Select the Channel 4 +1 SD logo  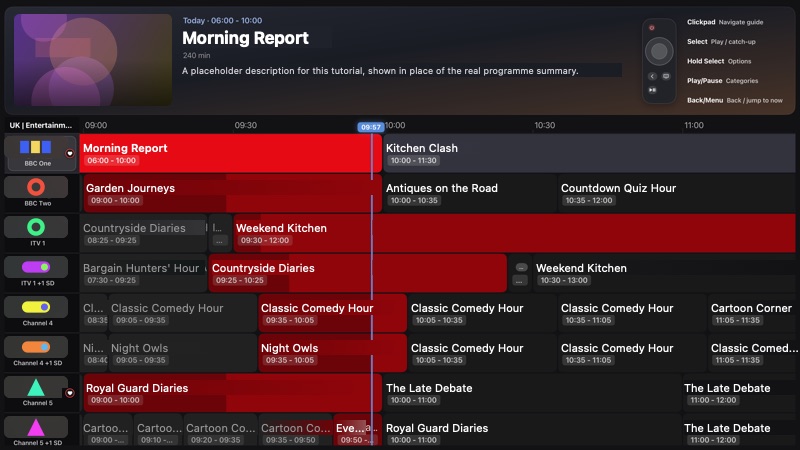pyautogui.click(x=36, y=347)
